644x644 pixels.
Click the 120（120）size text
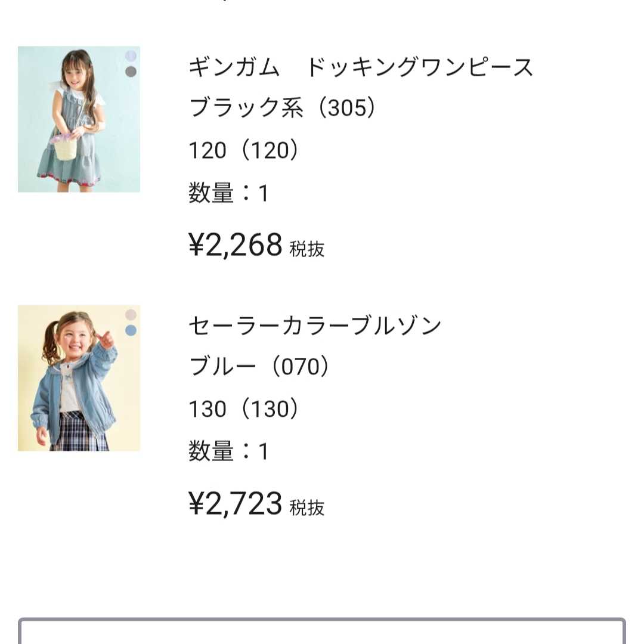(x=243, y=150)
